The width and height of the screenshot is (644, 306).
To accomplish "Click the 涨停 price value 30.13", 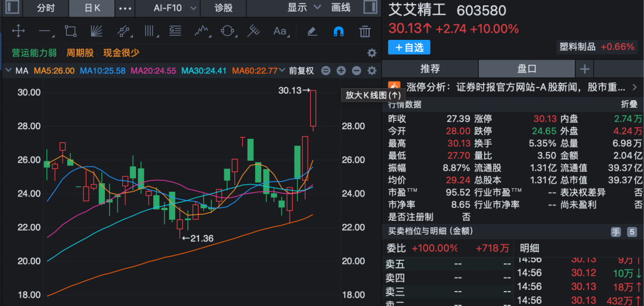I will tap(544, 119).
